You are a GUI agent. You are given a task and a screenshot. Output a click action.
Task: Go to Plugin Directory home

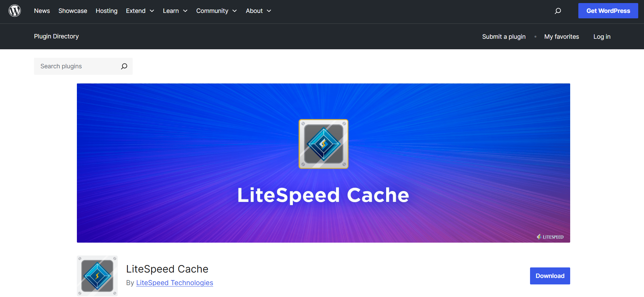[56, 36]
